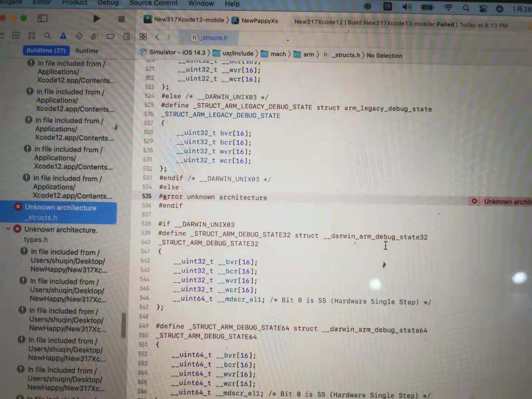Open the New317Xcode12-mobile scheme selector
The width and height of the screenshot is (532, 399).
[x=184, y=20]
